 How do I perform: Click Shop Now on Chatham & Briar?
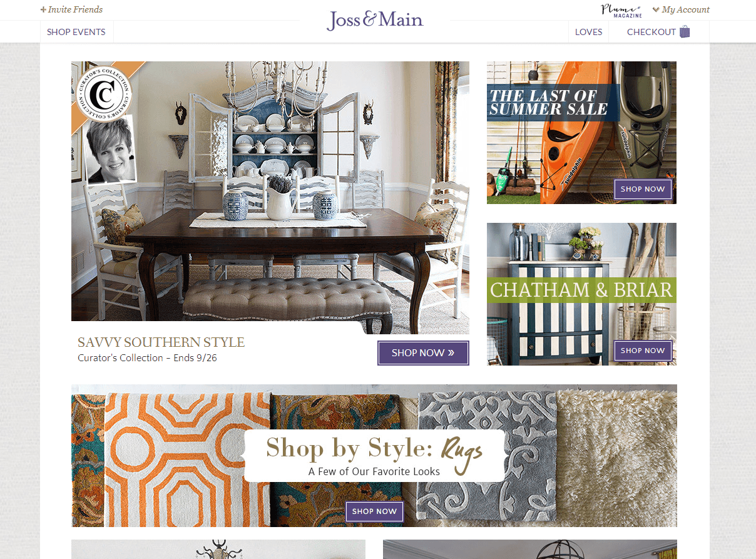(x=643, y=351)
